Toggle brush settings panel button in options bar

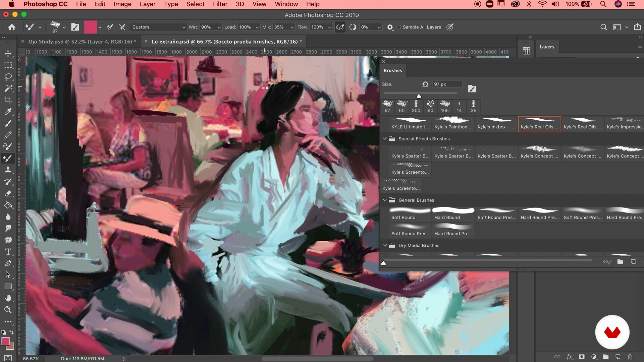coord(75,27)
